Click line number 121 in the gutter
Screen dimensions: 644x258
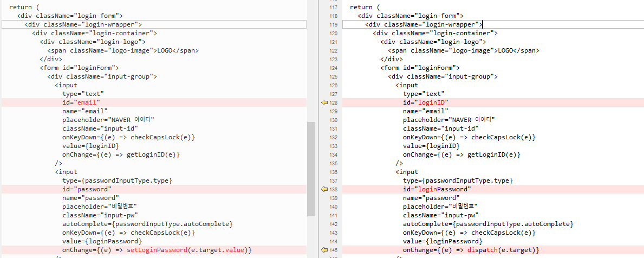[x=334, y=42]
